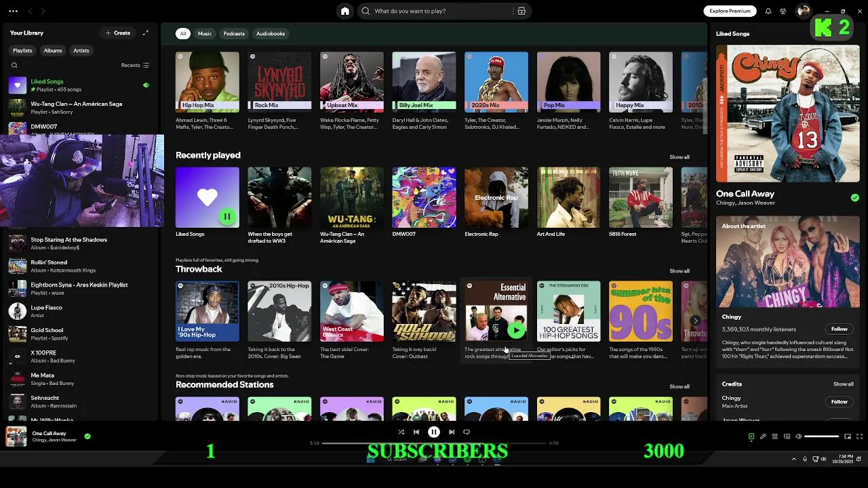Select the All filter chip
The height and width of the screenshot is (488, 868).
182,33
